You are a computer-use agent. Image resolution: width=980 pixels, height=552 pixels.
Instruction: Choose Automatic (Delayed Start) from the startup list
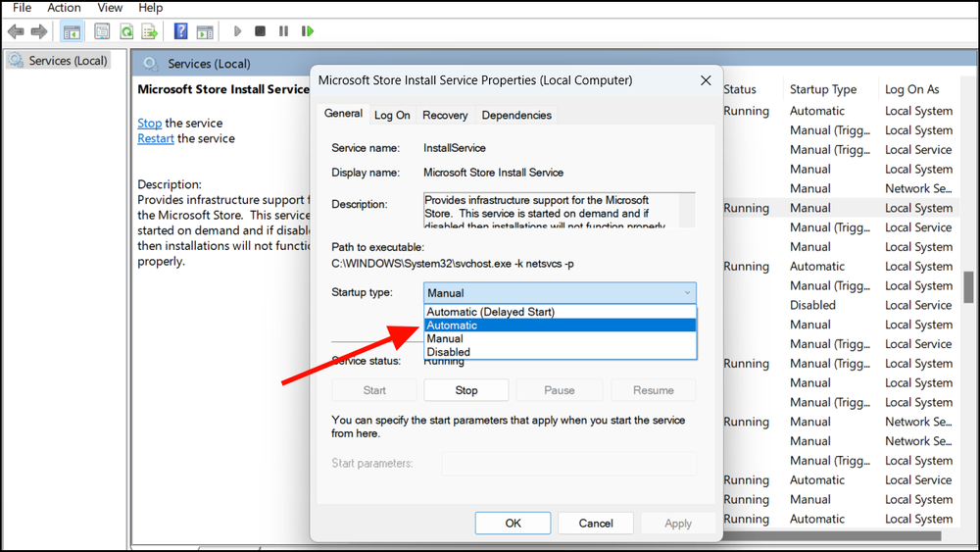(x=560, y=312)
